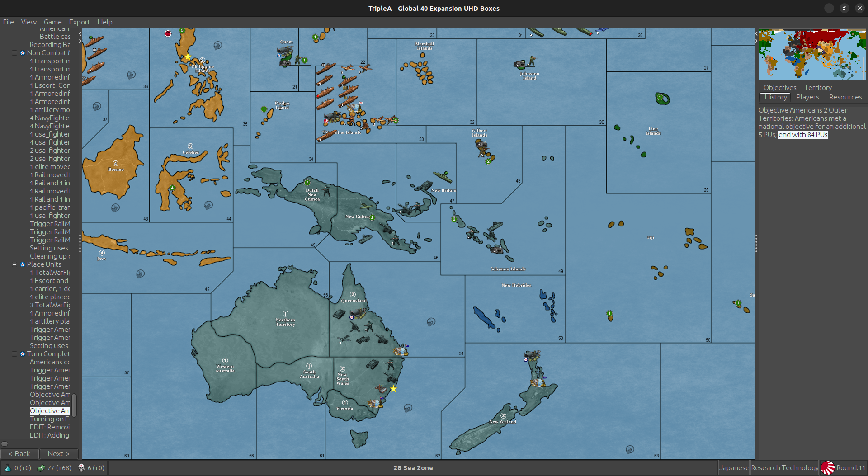Switch to the Territory tab
Image resolution: width=868 pixels, height=476 pixels.
point(818,87)
